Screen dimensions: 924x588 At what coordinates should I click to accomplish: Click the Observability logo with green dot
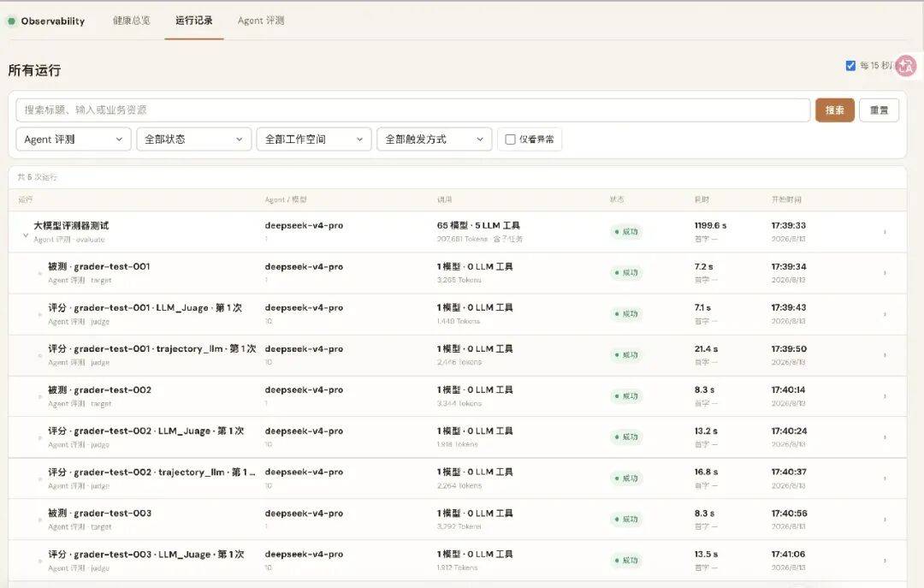pos(46,21)
